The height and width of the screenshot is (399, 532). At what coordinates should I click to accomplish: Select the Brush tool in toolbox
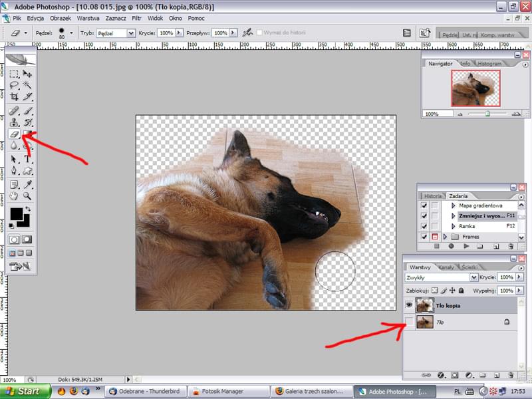click(x=27, y=111)
